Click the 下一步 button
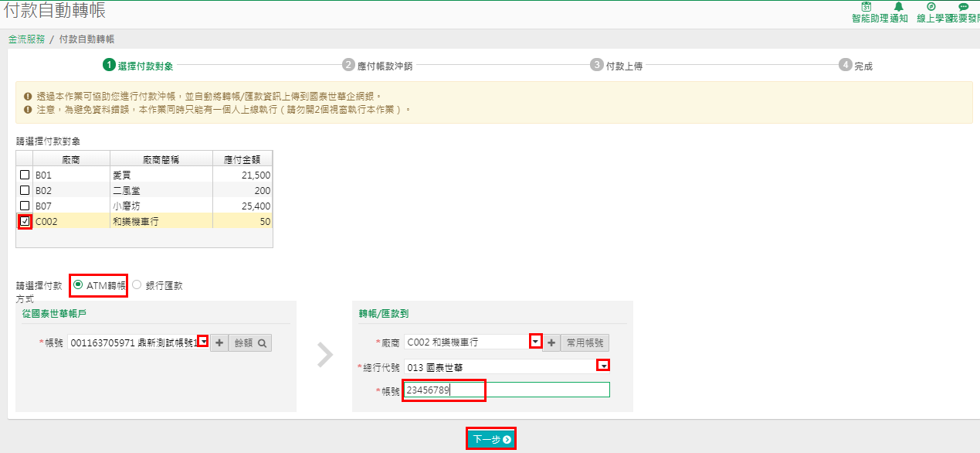 pyautogui.click(x=491, y=439)
